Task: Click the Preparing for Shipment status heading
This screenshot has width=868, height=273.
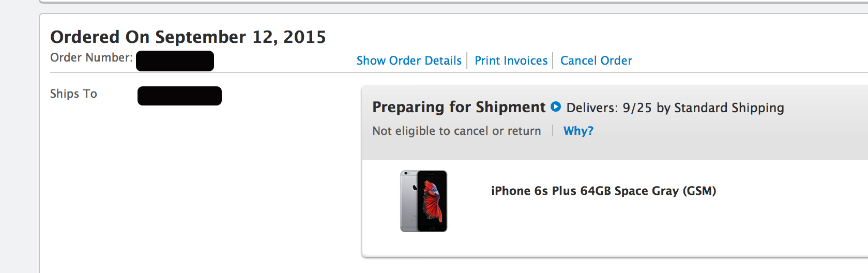Action: pyautogui.click(x=459, y=107)
